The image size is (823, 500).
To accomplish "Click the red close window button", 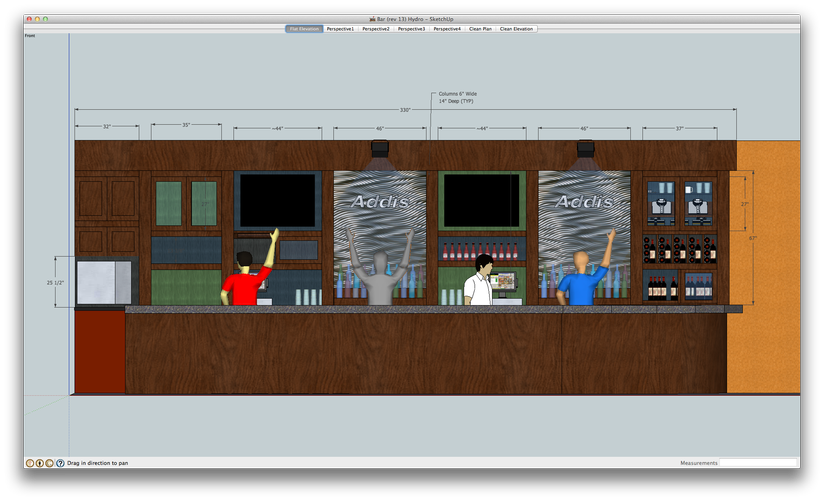I will (x=29, y=19).
